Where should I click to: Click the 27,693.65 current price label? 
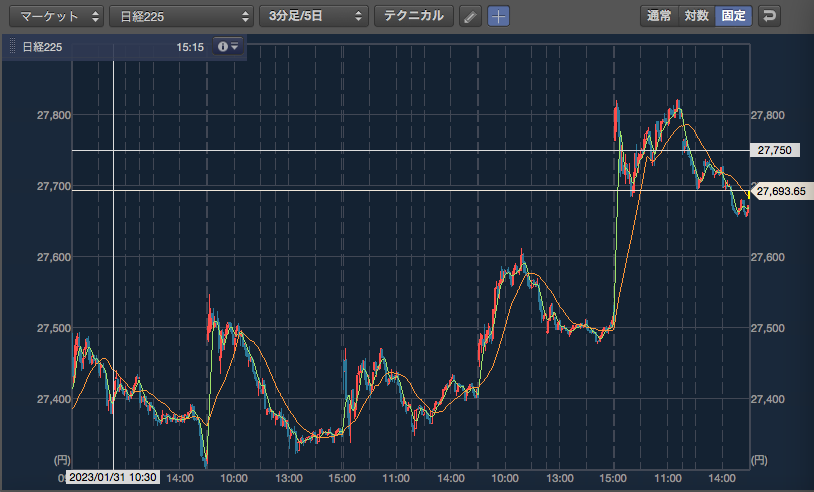(x=780, y=191)
